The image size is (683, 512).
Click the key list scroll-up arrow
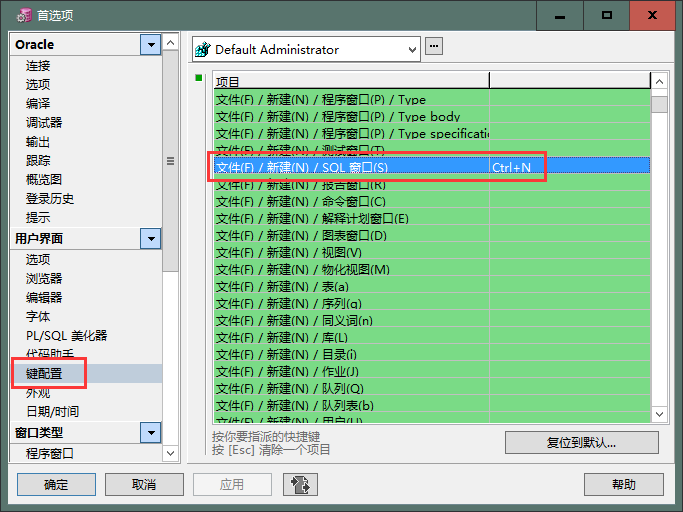click(659, 81)
